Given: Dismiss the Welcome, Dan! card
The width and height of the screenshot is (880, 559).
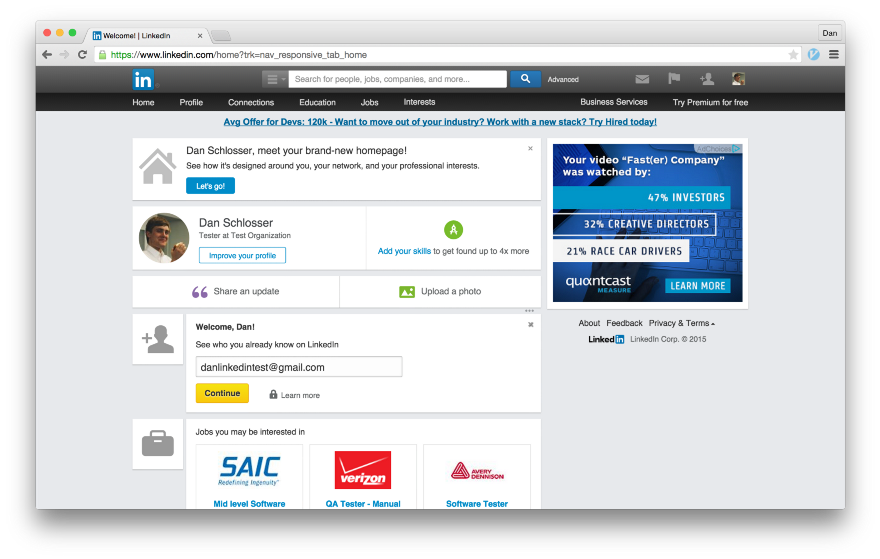Looking at the screenshot, I should pos(530,325).
